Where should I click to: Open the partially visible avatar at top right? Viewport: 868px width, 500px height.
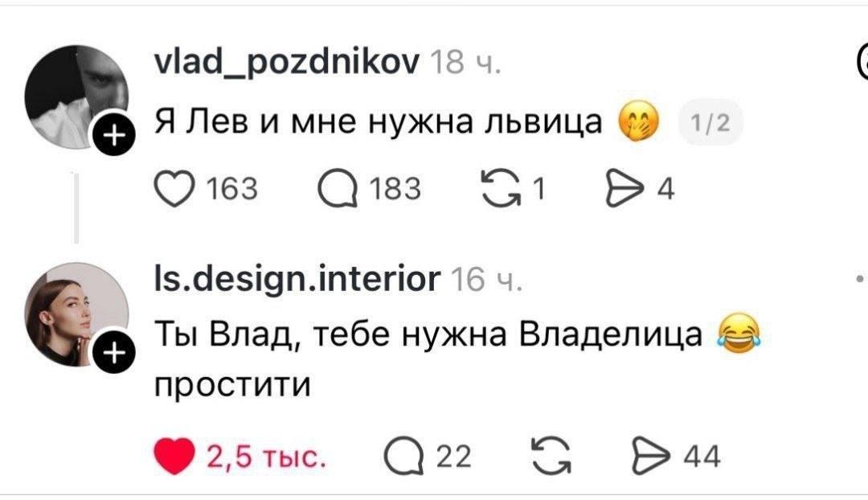[x=864, y=60]
